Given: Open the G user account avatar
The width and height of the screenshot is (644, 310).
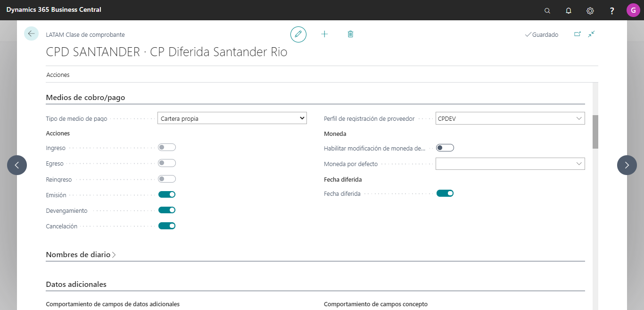Looking at the screenshot, I should point(633,10).
